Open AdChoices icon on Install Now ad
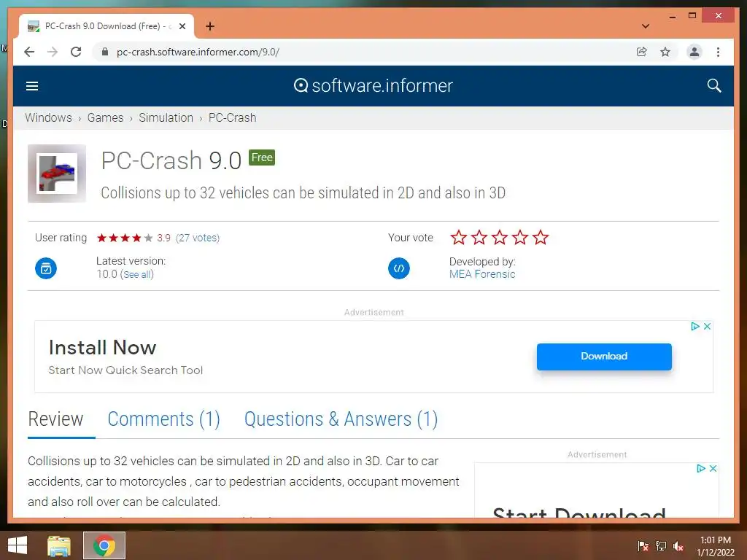747x560 pixels. tap(695, 326)
